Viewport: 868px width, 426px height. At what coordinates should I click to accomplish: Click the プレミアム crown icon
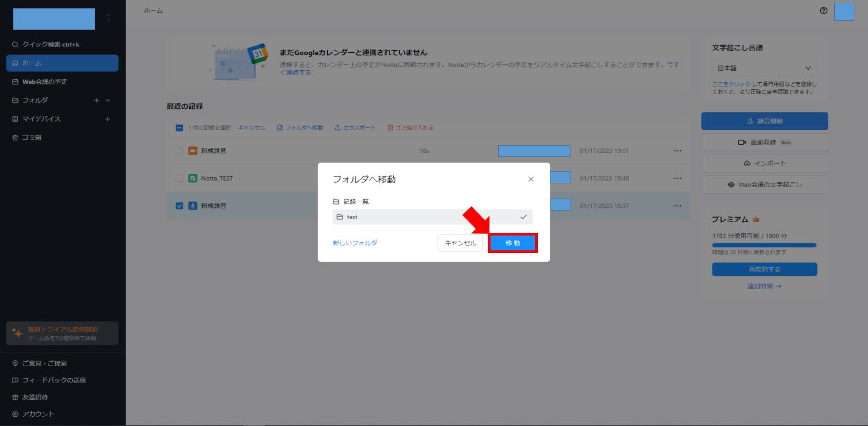[755, 219]
